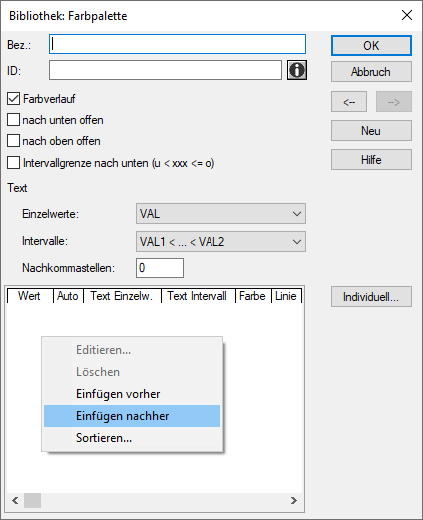423x520 pixels.
Task: Click the Neu button
Action: coord(371,131)
